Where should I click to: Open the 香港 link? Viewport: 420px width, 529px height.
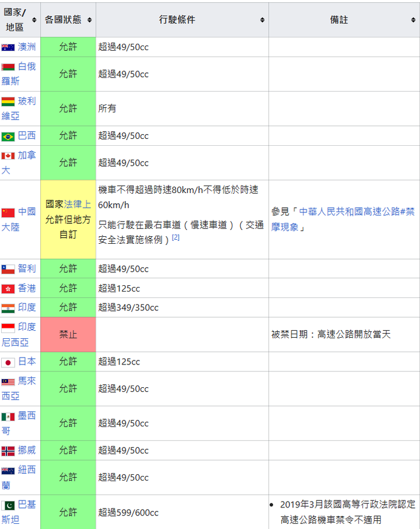(x=27, y=288)
